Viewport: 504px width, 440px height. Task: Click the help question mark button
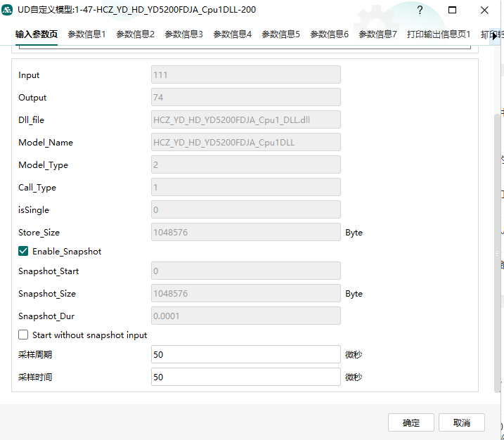click(420, 11)
